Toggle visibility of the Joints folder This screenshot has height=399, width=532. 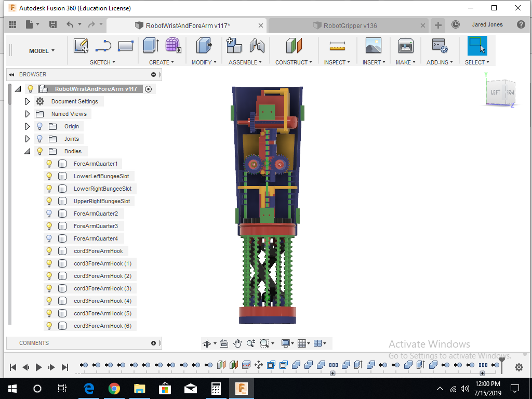pos(39,139)
